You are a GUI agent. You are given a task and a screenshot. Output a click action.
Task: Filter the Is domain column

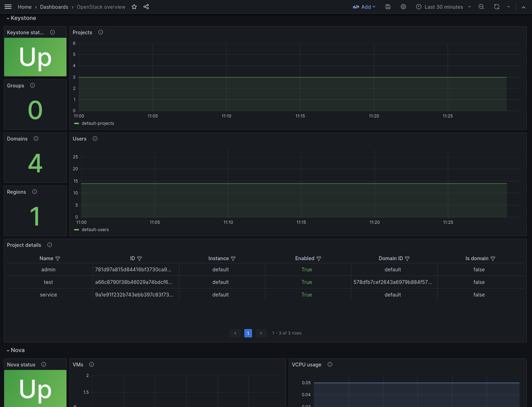pos(493,259)
